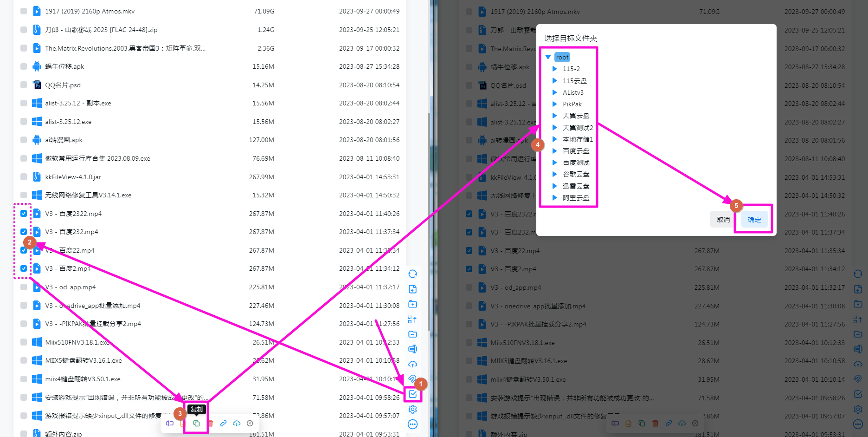Expand the 阿里云盘 folder arrow
The height and width of the screenshot is (437, 868).
pos(554,197)
